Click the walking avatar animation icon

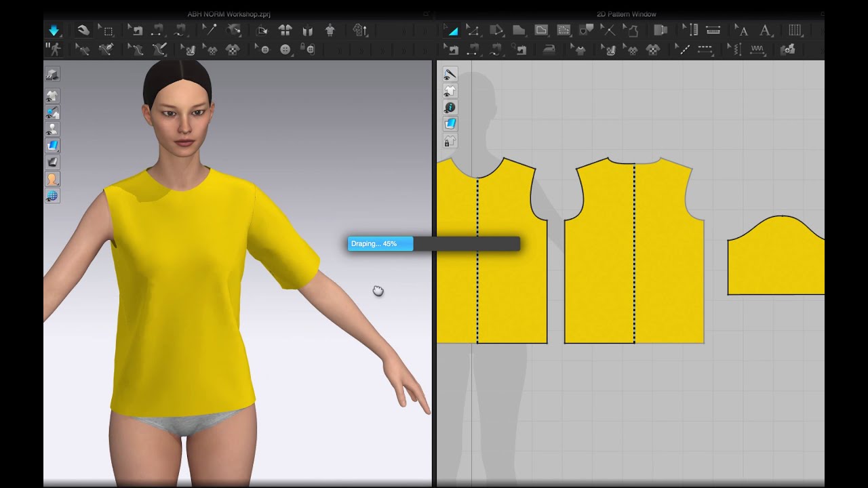coord(54,49)
